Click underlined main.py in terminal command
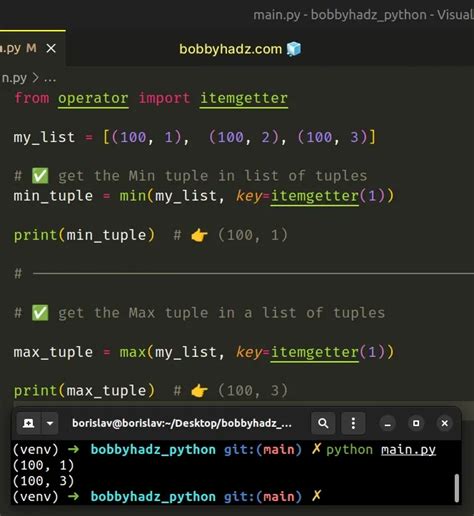 click(408, 450)
